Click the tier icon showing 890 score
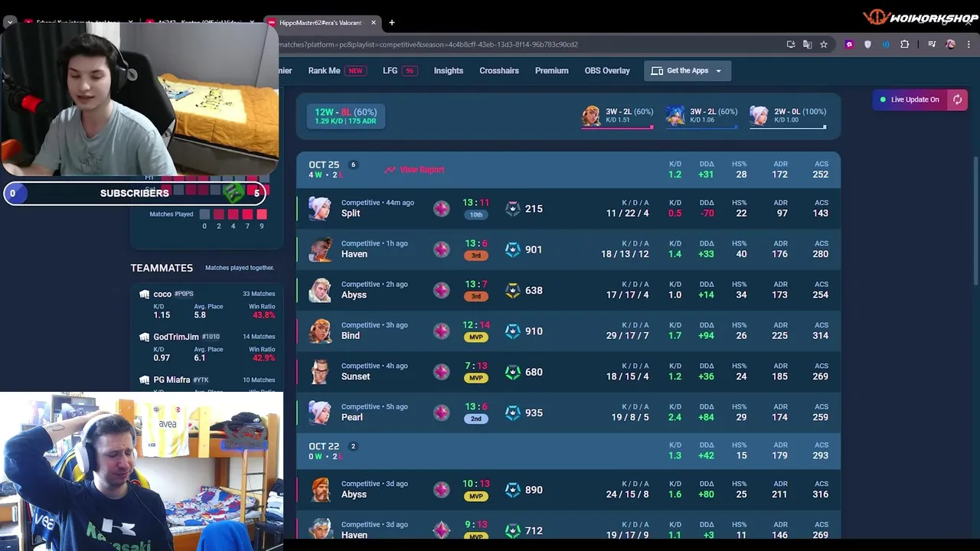Screen dimensions: 980x551 [513, 490]
